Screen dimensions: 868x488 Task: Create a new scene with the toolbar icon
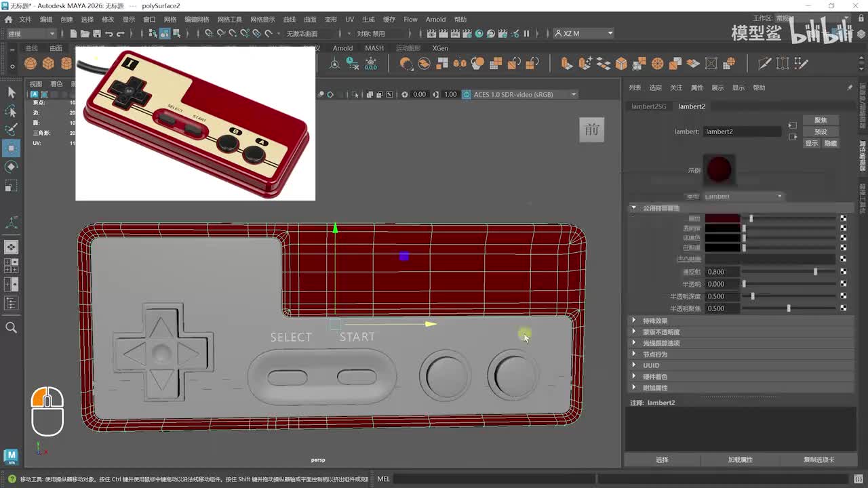73,33
